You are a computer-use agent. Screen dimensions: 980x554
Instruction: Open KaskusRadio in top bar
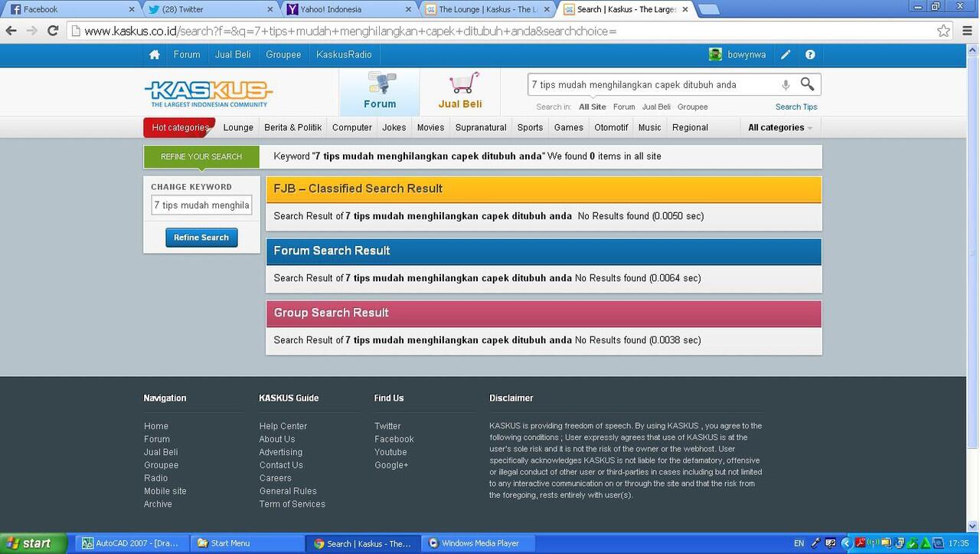point(344,54)
